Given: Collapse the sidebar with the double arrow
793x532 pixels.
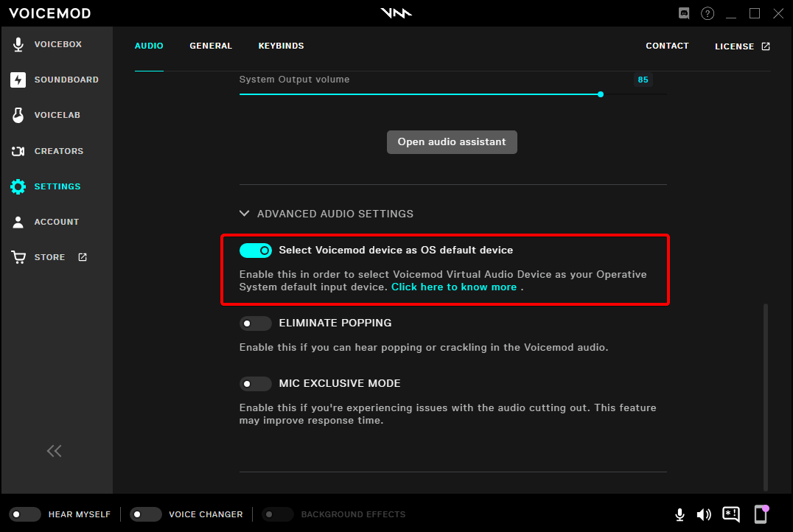Looking at the screenshot, I should click(54, 450).
